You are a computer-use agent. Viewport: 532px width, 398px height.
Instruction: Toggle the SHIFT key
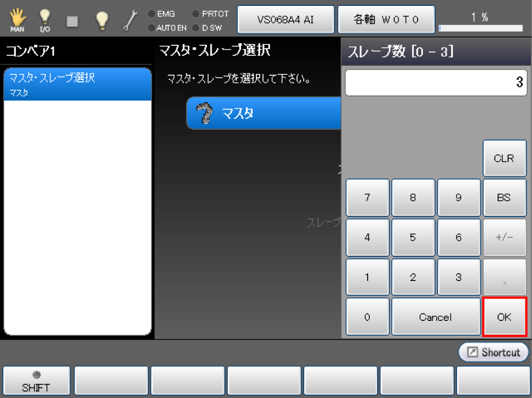36,381
